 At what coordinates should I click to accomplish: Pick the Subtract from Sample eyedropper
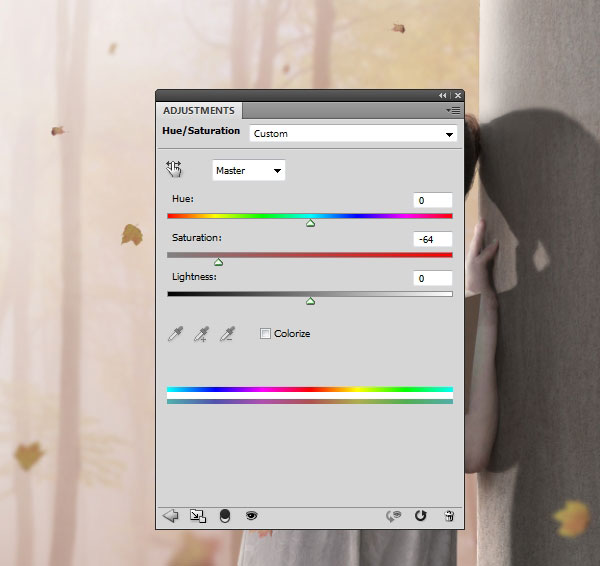point(227,334)
